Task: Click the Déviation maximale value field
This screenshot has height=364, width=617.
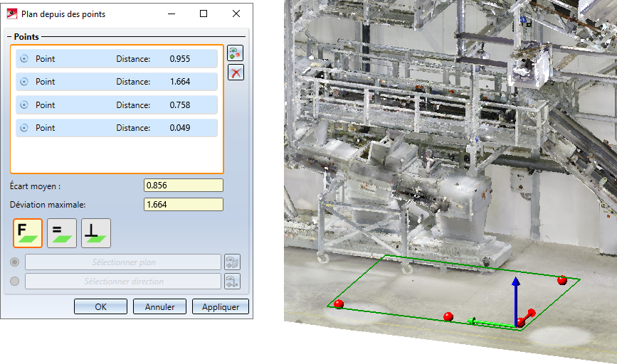Action: tap(183, 205)
